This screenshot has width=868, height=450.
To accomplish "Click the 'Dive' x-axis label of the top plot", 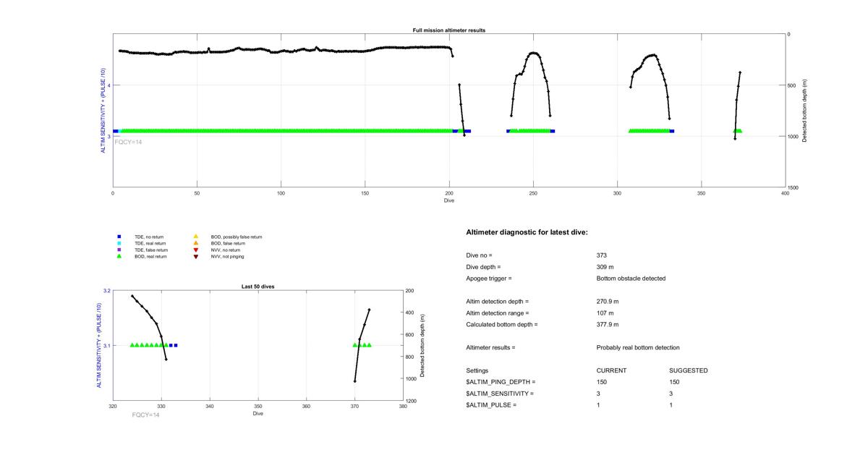I will 449,200.
